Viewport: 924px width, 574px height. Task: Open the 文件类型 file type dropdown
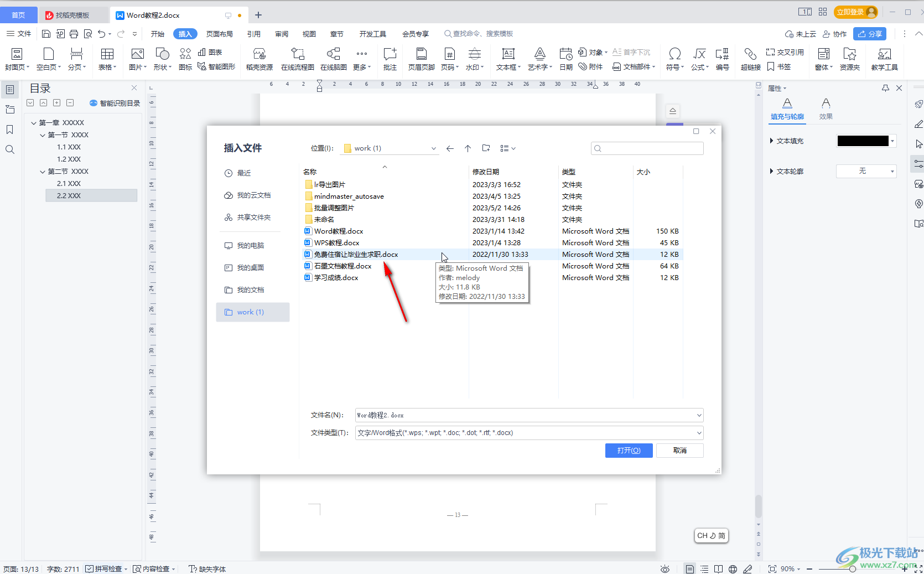coord(699,433)
